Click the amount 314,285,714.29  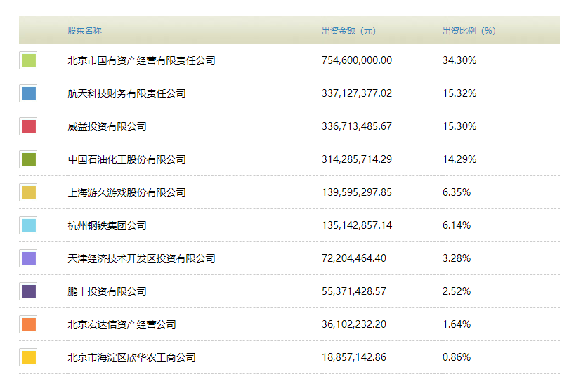[x=357, y=159]
